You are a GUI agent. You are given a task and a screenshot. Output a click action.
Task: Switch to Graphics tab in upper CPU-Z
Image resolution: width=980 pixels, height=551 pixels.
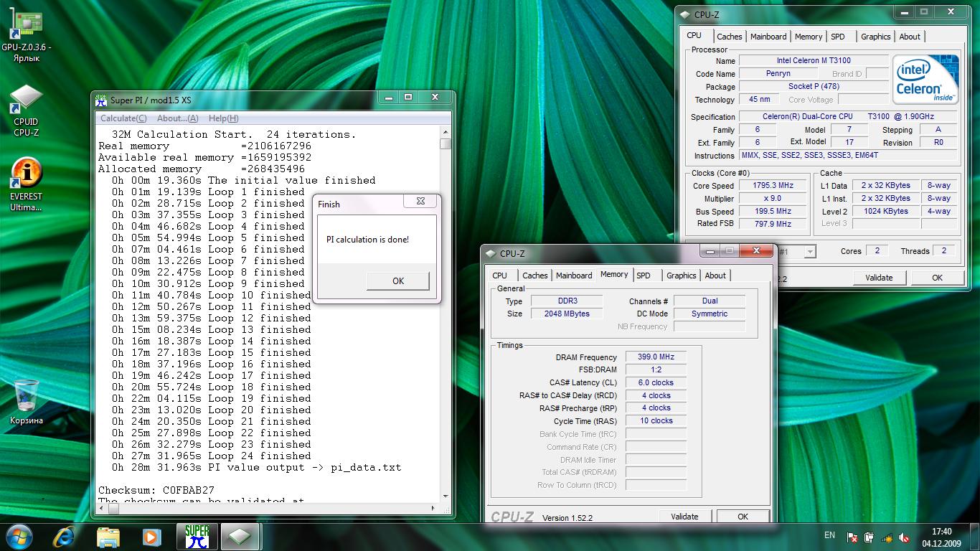point(876,37)
